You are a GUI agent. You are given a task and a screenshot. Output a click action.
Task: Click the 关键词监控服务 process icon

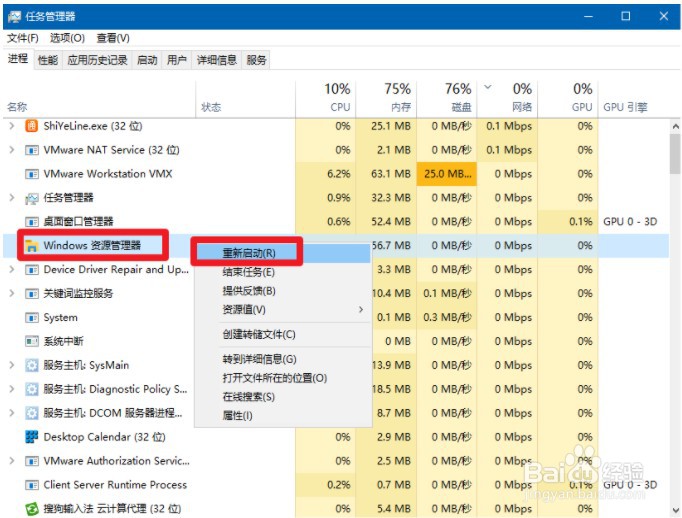tap(32, 294)
